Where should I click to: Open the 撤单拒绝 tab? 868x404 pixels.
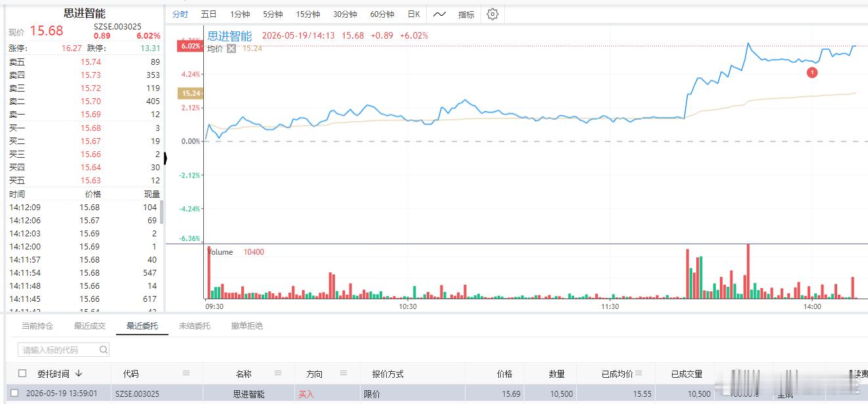coord(247,325)
